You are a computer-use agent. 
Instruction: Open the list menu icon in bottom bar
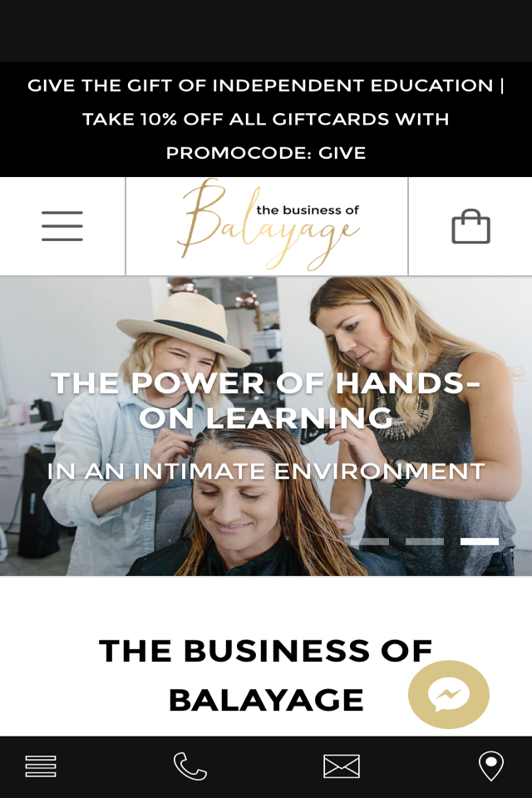pos(41,766)
